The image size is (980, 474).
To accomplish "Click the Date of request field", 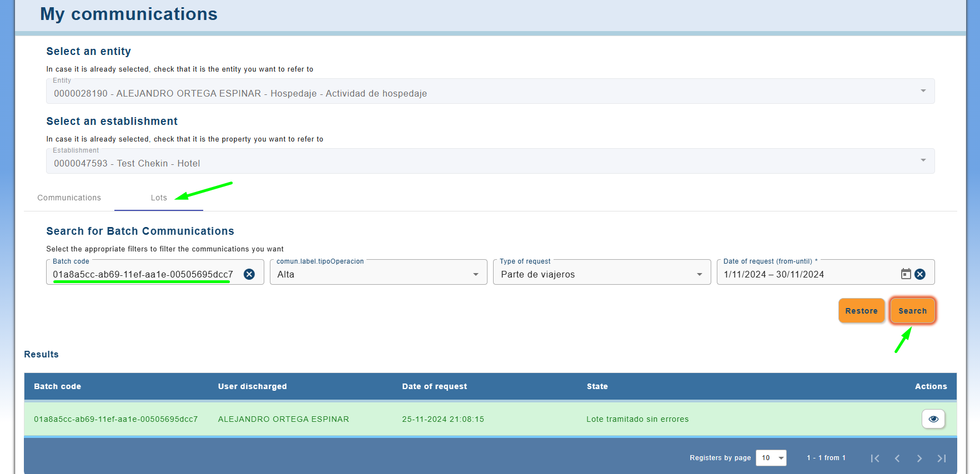I will pos(805,274).
